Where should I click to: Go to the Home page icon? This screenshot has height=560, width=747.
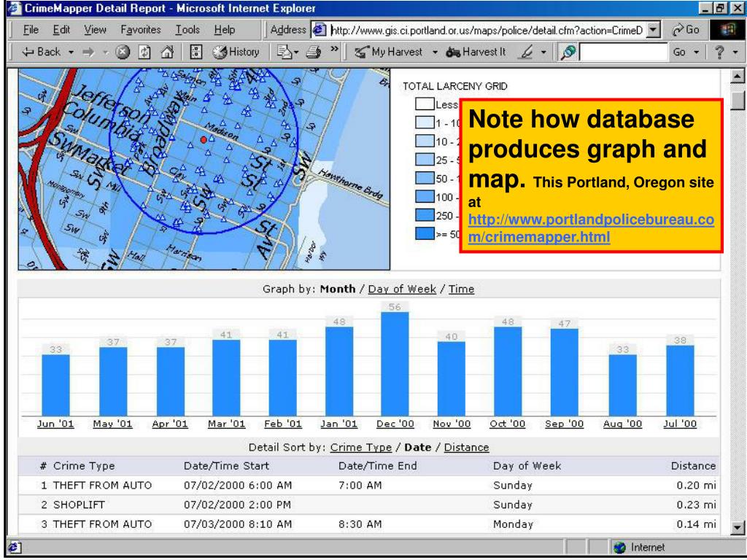tap(167, 52)
